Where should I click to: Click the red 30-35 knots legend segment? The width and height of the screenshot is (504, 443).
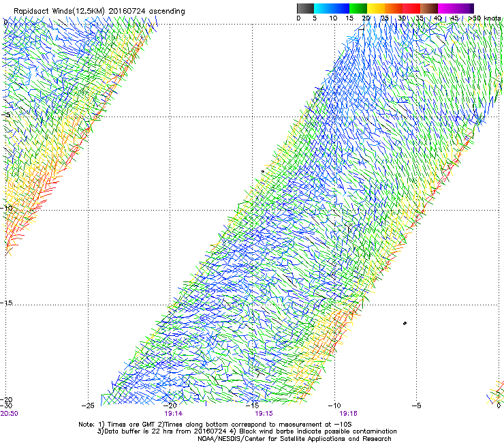pos(411,8)
